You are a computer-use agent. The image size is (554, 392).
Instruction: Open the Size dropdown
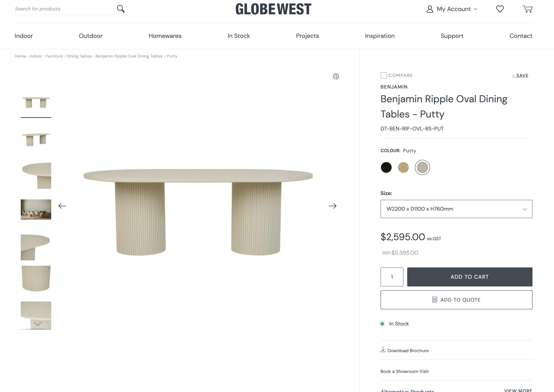pyautogui.click(x=456, y=209)
